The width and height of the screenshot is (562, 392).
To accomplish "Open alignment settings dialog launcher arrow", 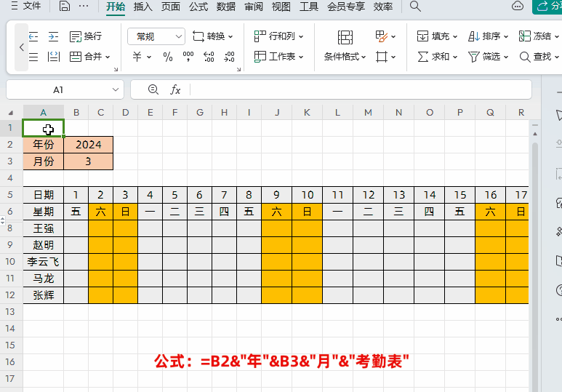I will (116, 69).
